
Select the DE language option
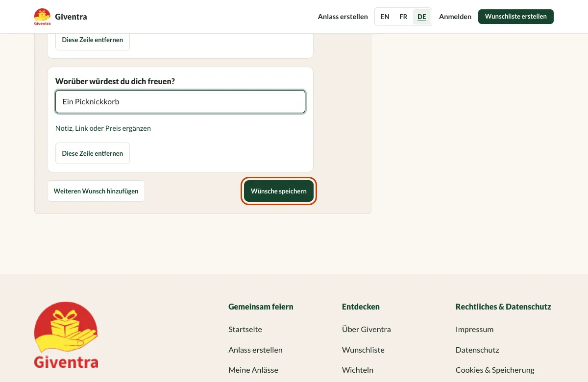422,17
